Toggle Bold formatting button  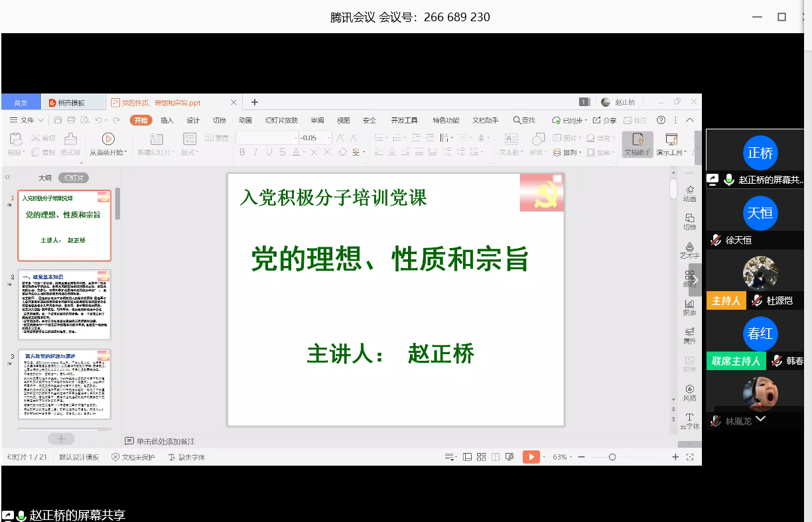tap(242, 152)
